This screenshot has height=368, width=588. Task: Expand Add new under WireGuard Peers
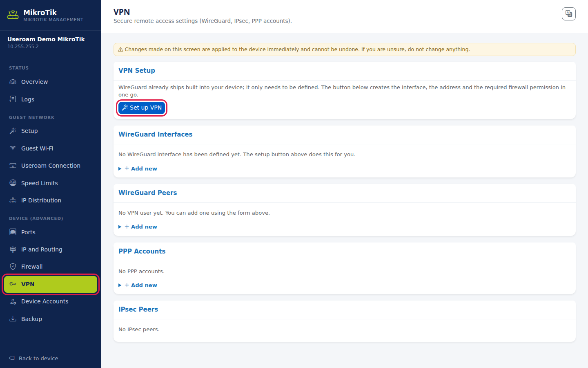[x=138, y=227]
